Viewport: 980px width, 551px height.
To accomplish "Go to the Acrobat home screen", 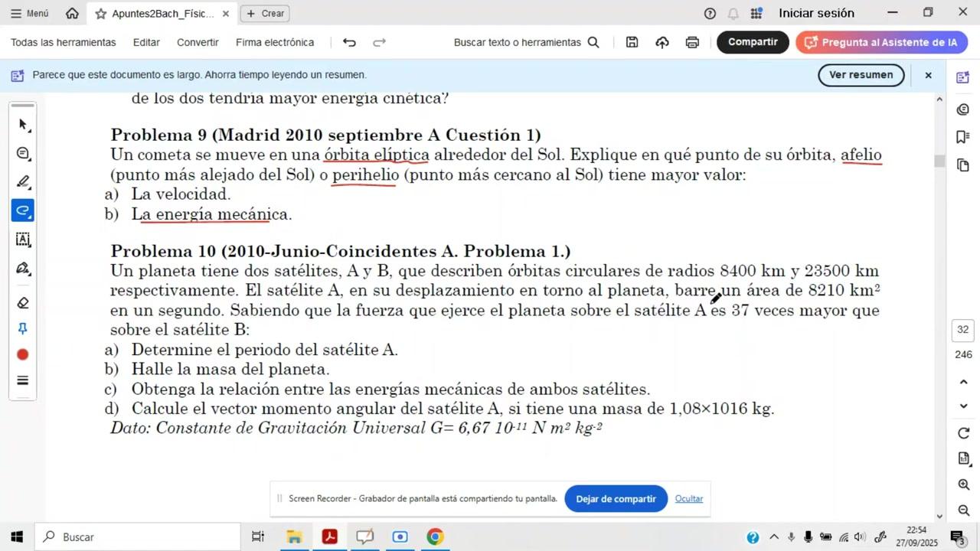I will point(72,13).
